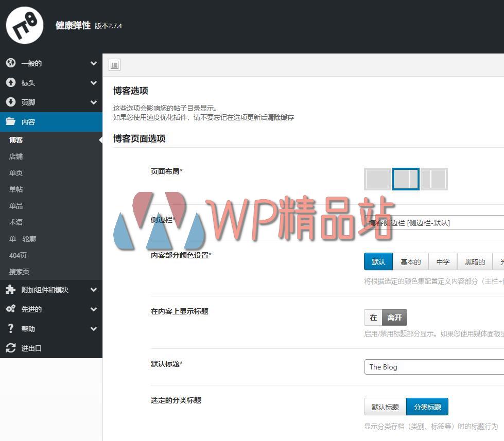
Task: Collapse the 帮助 section chevron
Action: click(93, 329)
